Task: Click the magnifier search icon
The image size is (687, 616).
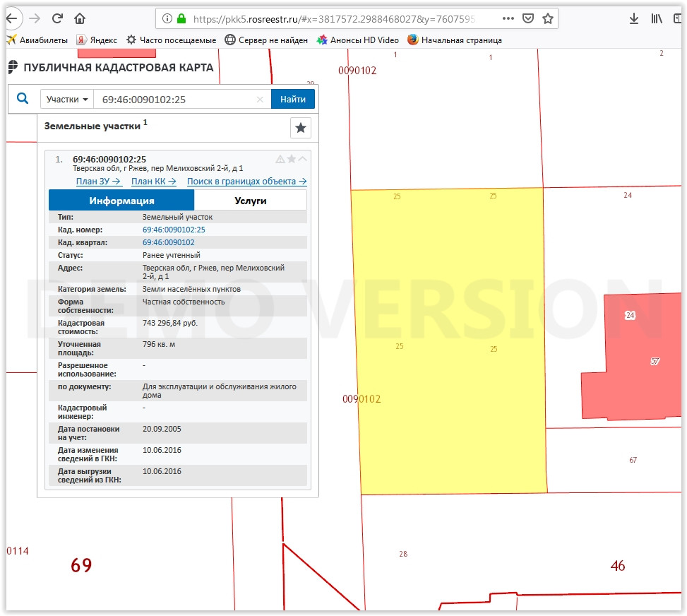Action: coord(23,99)
